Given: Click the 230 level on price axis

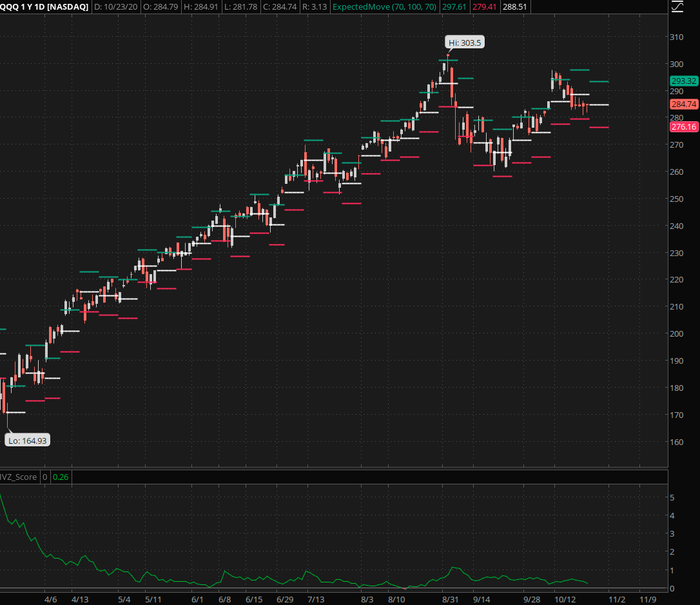Looking at the screenshot, I should coord(676,253).
